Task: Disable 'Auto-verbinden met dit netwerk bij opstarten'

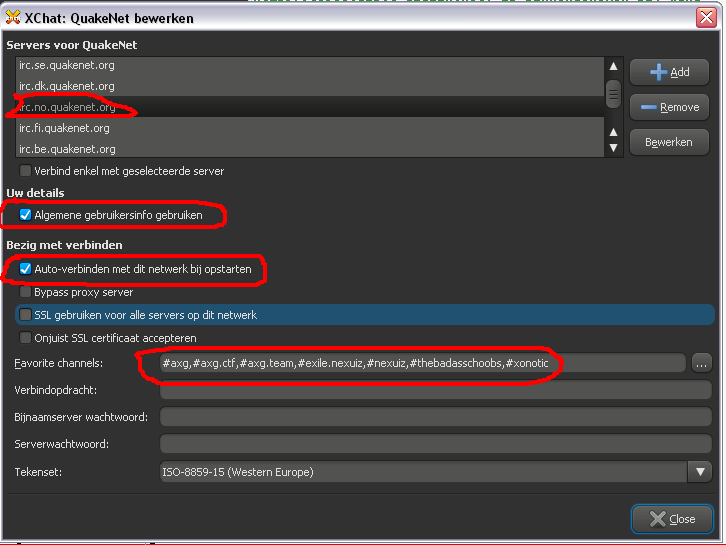Action: pyautogui.click(x=25, y=269)
